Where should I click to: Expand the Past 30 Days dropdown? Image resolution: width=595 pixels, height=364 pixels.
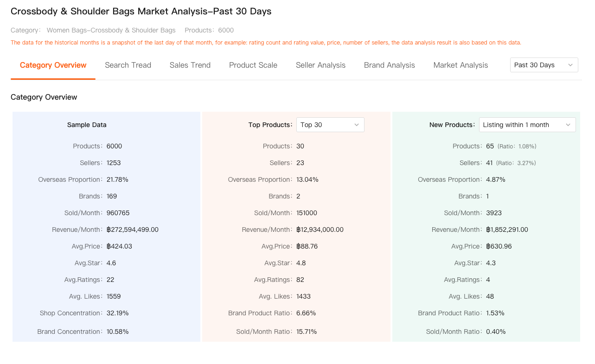pyautogui.click(x=544, y=65)
